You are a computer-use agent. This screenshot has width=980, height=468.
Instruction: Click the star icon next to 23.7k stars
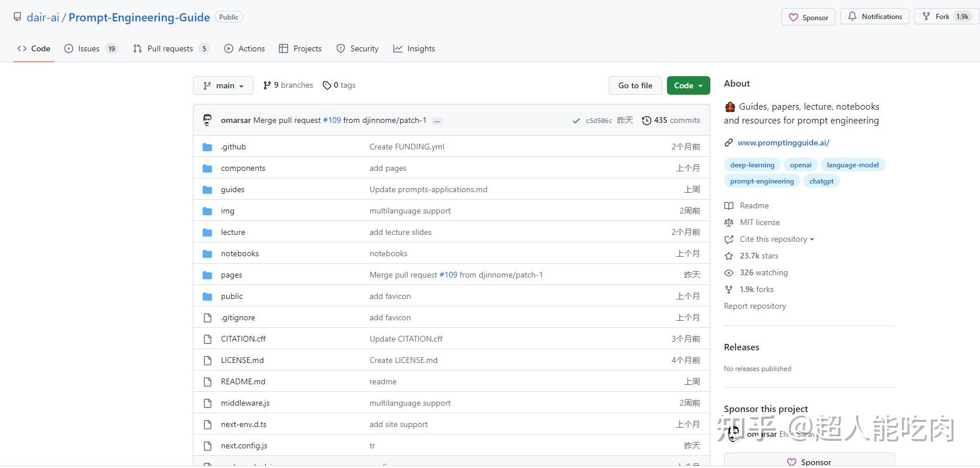(729, 256)
